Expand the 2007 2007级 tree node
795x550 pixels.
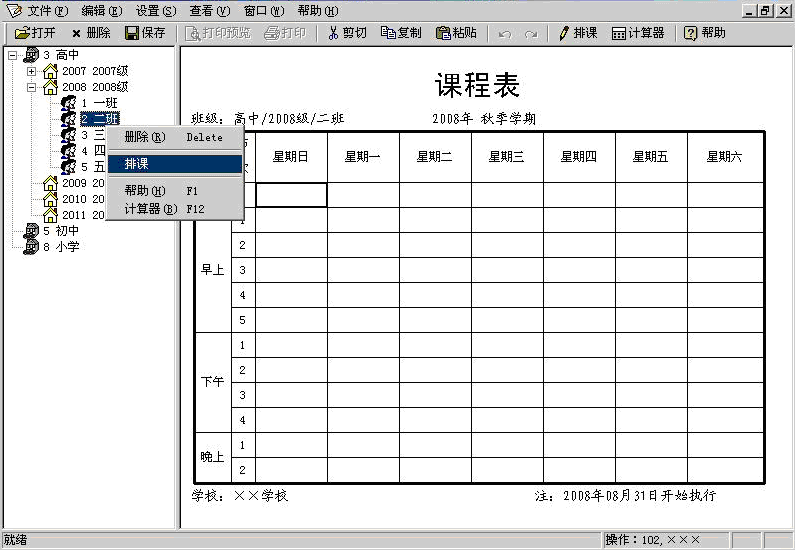tap(31, 72)
